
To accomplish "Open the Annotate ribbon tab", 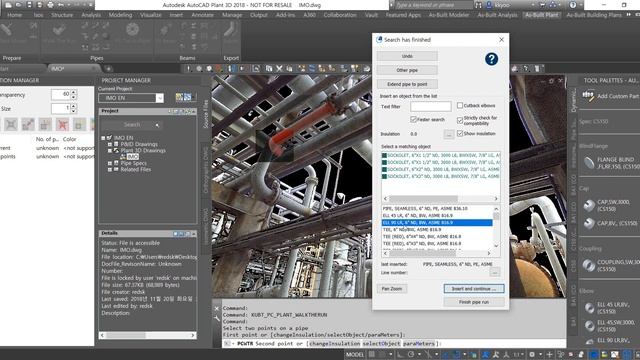I will click(x=202, y=15).
